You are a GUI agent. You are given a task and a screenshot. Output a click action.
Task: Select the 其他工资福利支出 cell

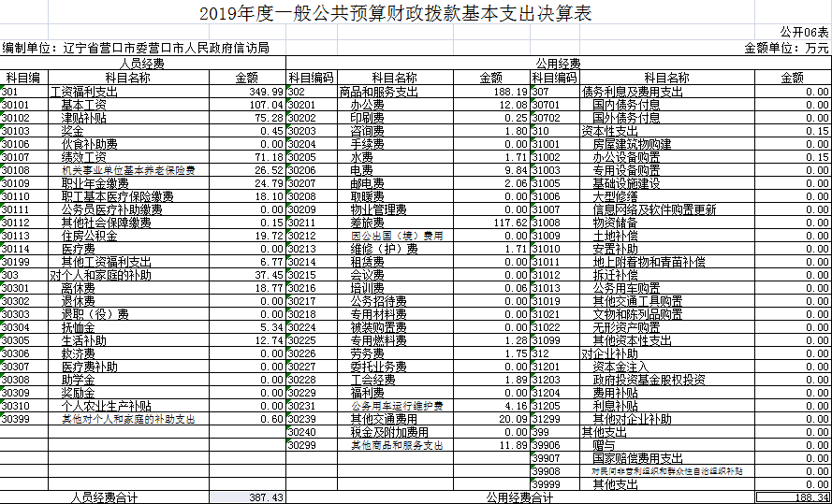(129, 262)
